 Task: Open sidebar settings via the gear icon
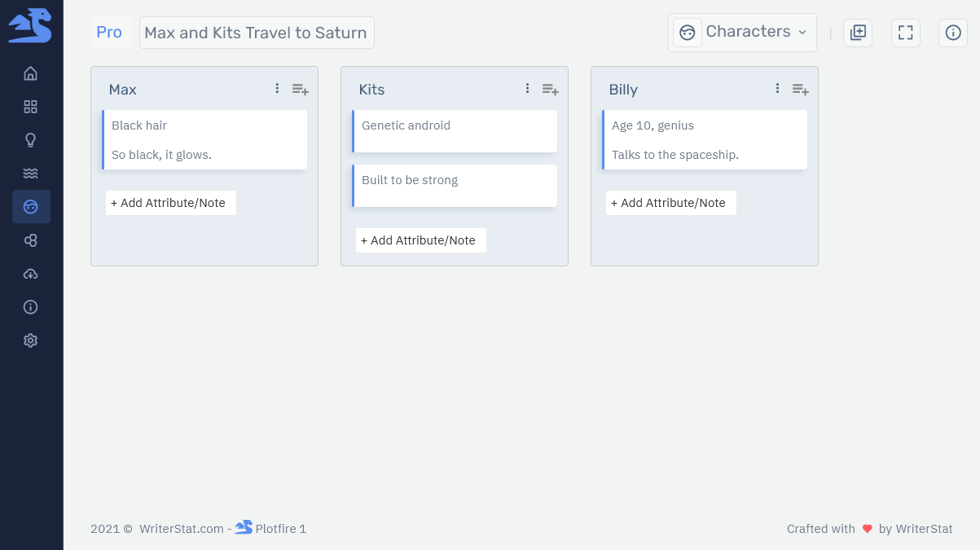tap(31, 340)
